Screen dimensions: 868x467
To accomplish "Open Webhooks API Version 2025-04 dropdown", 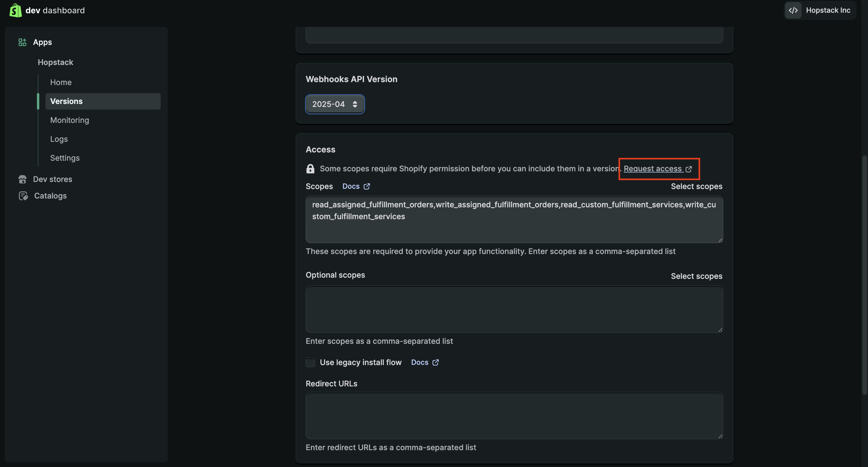I will (335, 105).
